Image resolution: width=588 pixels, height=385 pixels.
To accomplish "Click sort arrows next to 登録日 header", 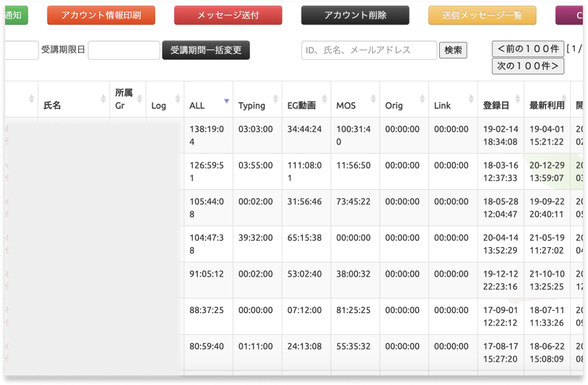I will tap(517, 99).
